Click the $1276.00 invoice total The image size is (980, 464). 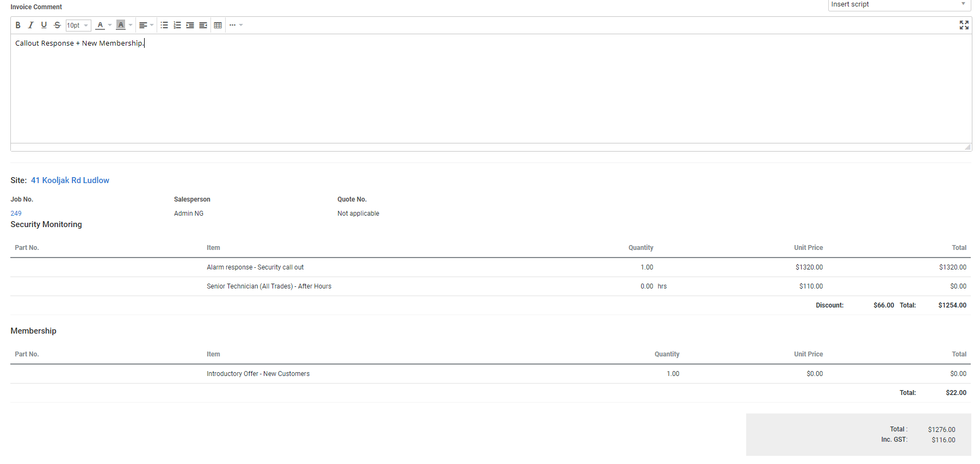pyautogui.click(x=941, y=430)
